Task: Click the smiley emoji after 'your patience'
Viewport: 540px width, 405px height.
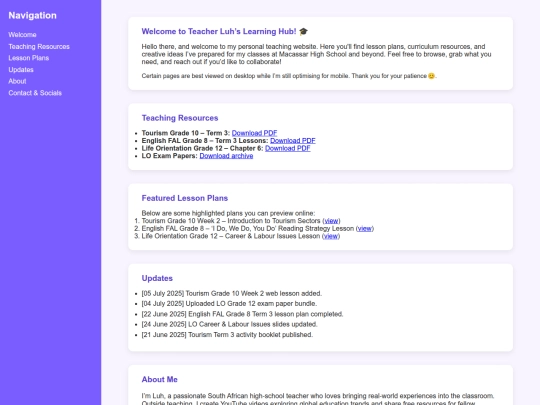Action: (432, 76)
